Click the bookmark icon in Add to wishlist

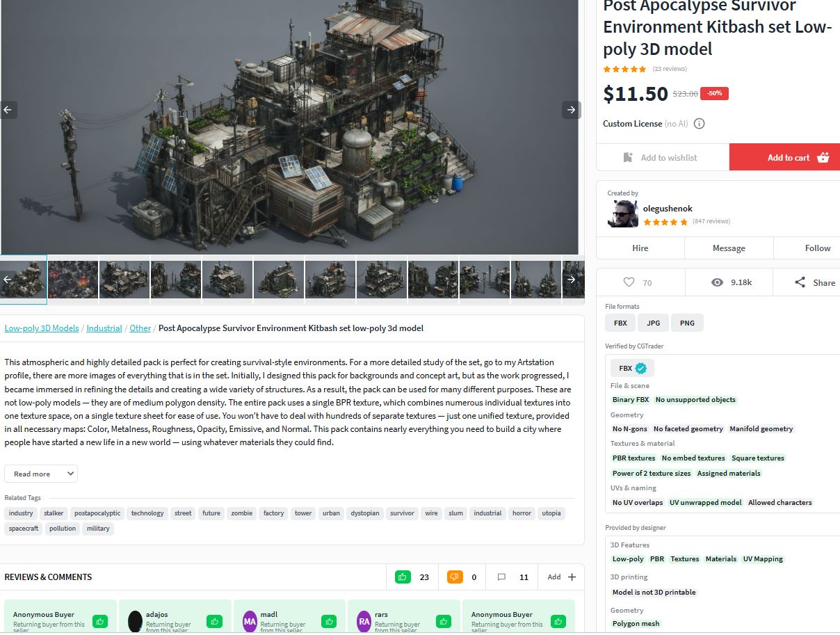628,157
